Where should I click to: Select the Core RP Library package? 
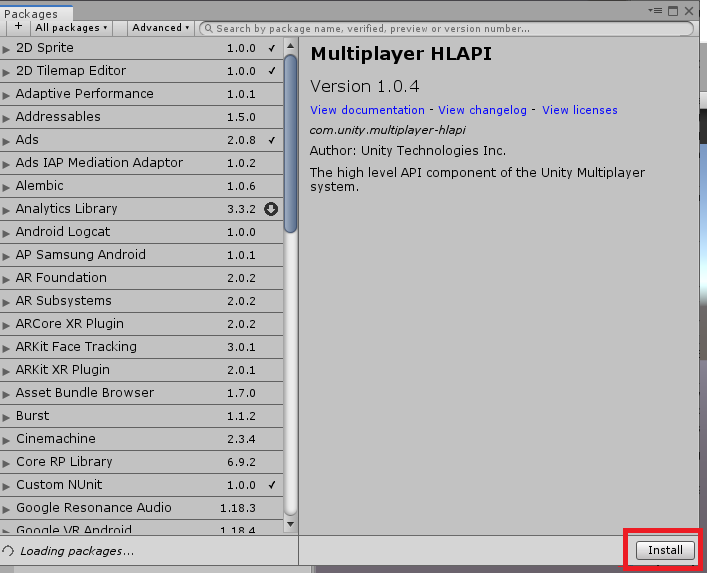(x=142, y=462)
